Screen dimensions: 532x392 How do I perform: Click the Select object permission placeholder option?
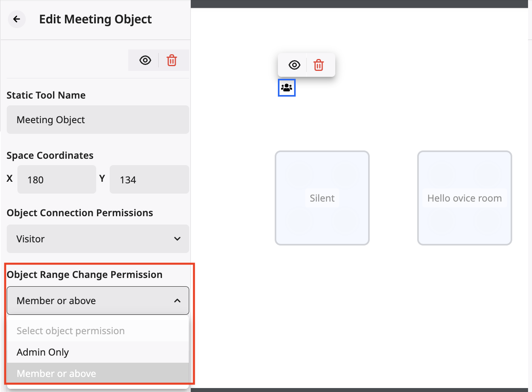coord(70,331)
